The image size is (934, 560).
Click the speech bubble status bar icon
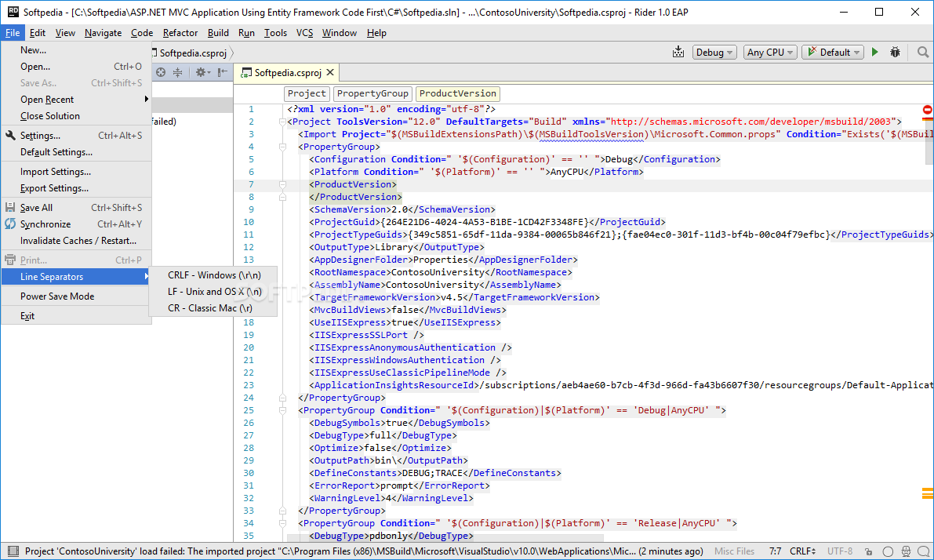point(923,551)
